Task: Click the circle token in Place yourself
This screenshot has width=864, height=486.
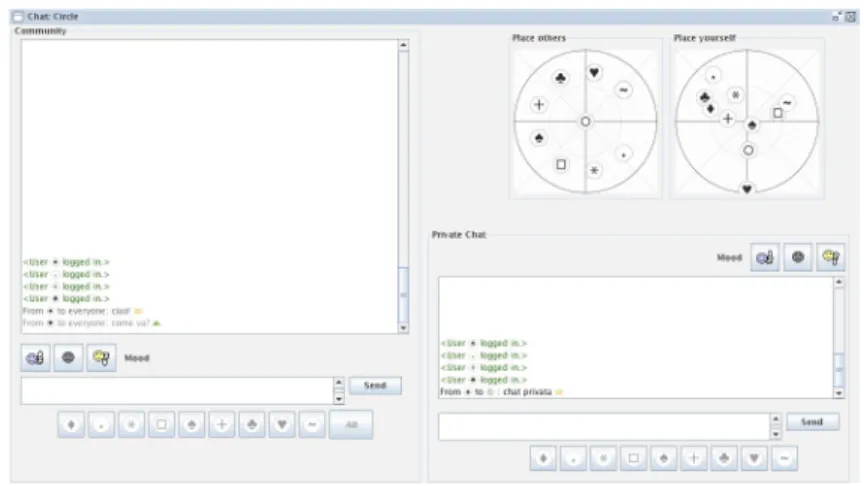Action: click(748, 150)
